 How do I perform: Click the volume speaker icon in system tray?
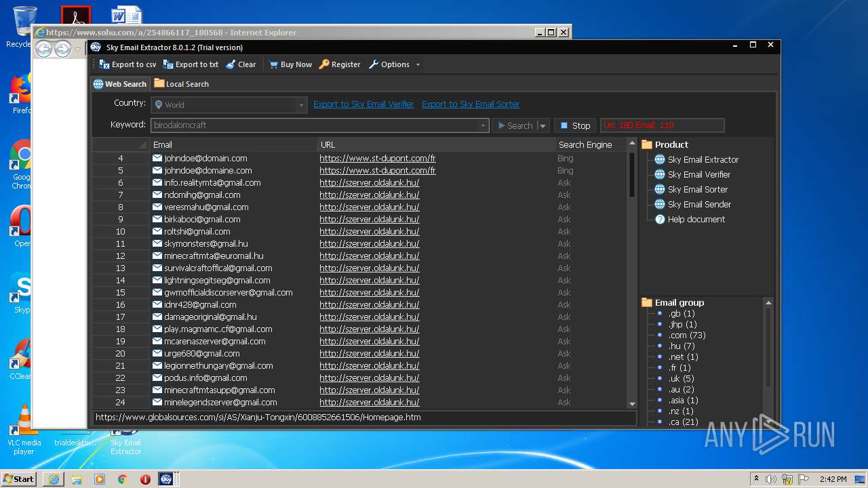click(x=771, y=479)
